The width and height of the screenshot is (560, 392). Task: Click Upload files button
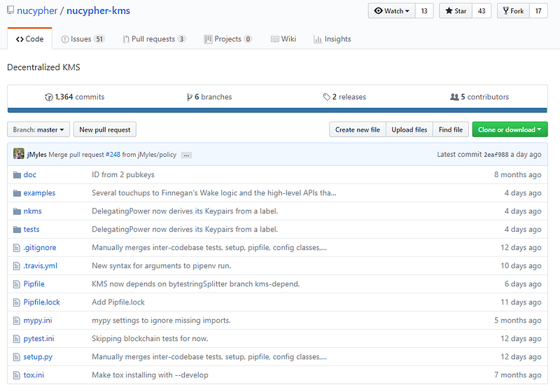tap(409, 129)
